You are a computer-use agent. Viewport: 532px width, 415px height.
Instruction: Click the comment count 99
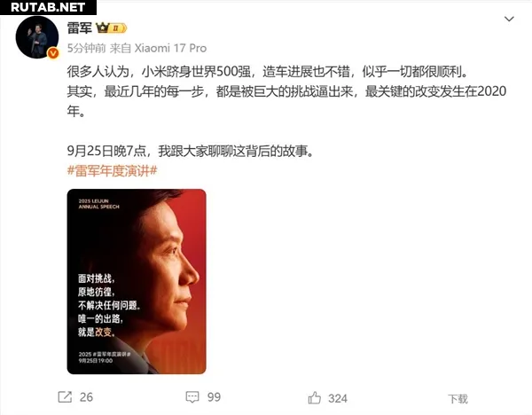214,397
